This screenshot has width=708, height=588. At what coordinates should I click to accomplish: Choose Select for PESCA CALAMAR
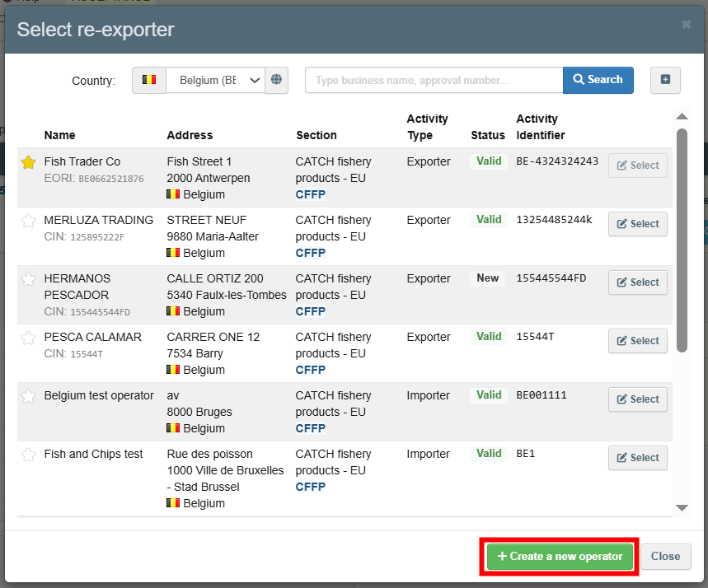point(637,341)
